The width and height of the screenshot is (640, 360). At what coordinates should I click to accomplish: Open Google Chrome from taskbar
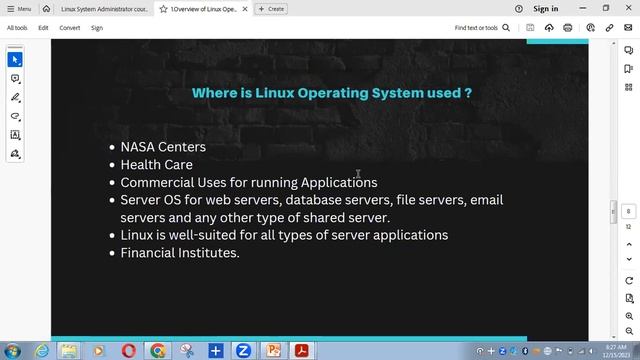158,351
